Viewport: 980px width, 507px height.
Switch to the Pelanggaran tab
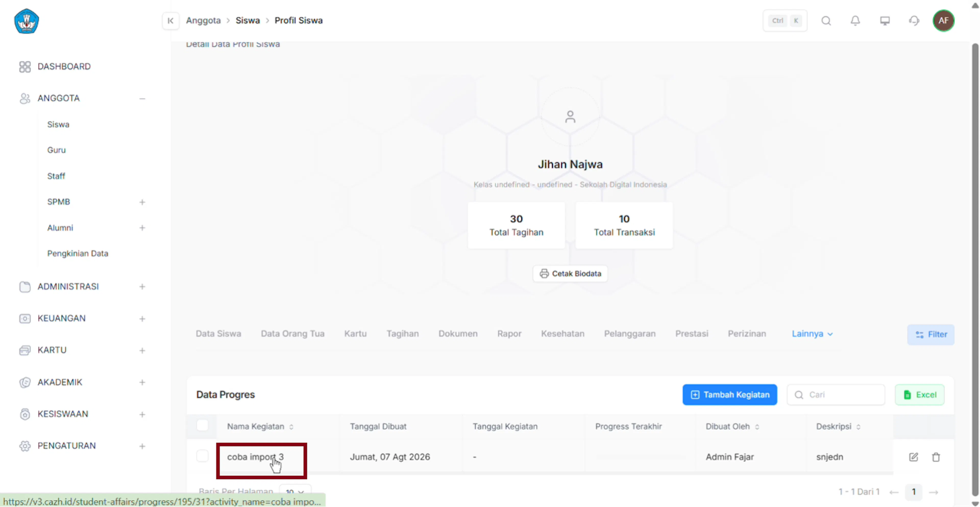[630, 334]
